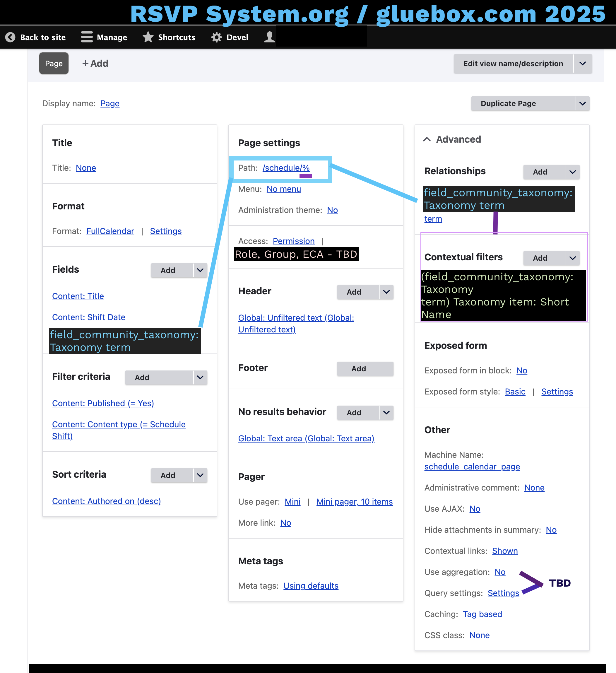The height and width of the screenshot is (673, 616).
Task: Expand the Relationships Add dropdown
Action: [572, 171]
